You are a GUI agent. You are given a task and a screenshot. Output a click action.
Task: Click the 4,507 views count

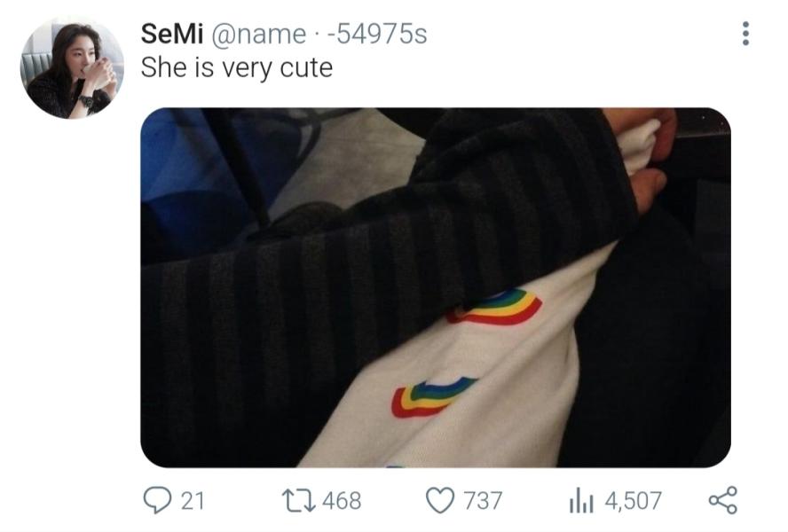tap(634, 501)
